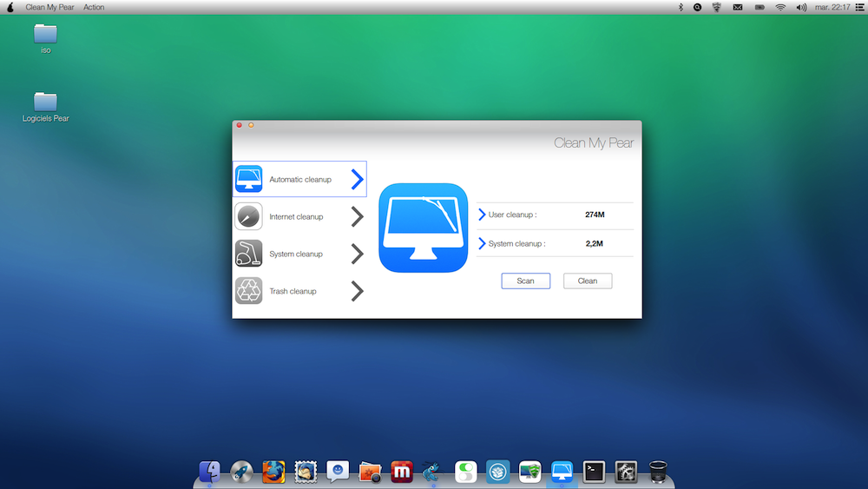This screenshot has width=868, height=489.
Task: Open the Trash in the dock
Action: pos(658,472)
